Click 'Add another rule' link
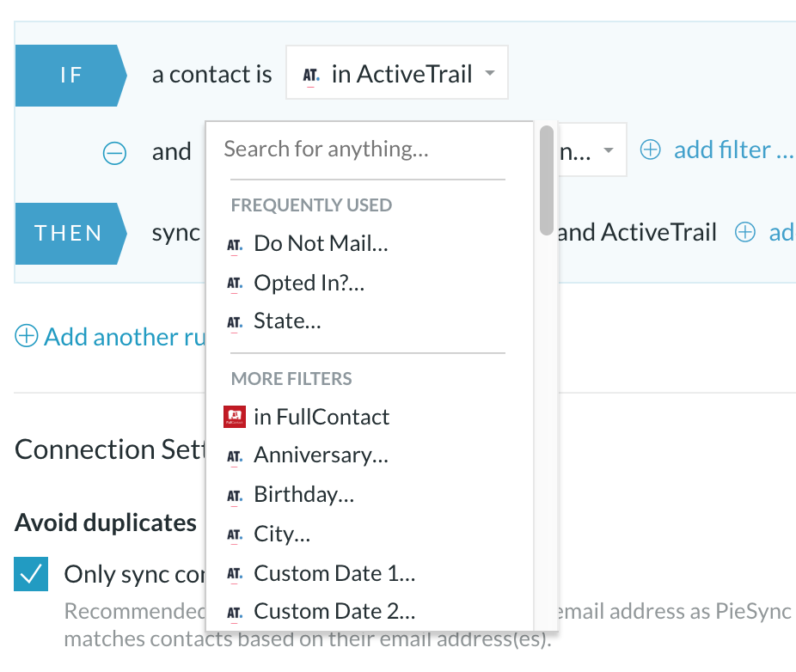 tap(125, 337)
